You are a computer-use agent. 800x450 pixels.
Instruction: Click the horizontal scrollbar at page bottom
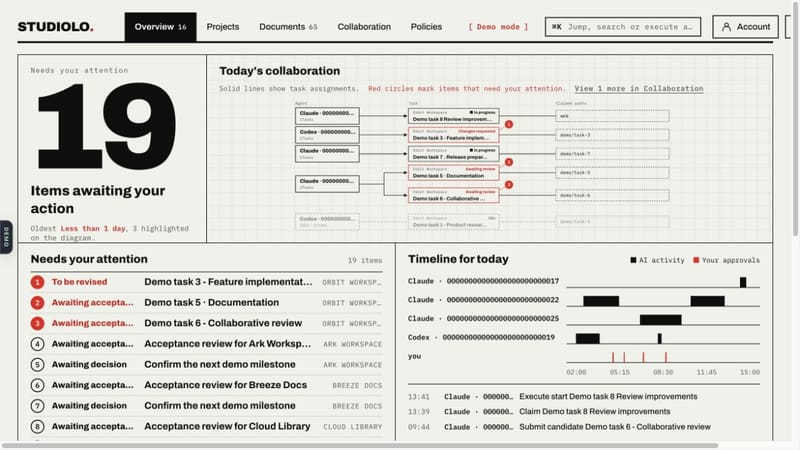point(359,446)
